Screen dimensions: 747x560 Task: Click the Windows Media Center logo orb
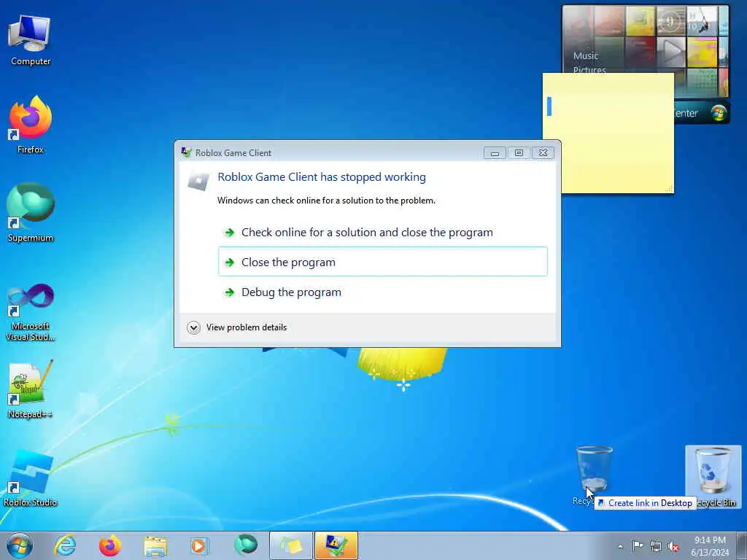[x=718, y=113]
